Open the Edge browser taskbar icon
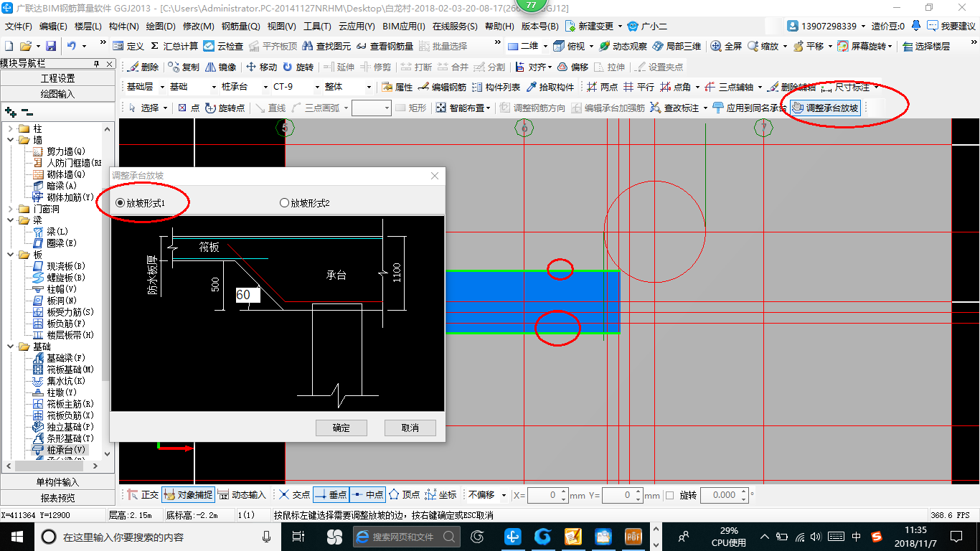The width and height of the screenshot is (980, 551). pyautogui.click(x=362, y=536)
